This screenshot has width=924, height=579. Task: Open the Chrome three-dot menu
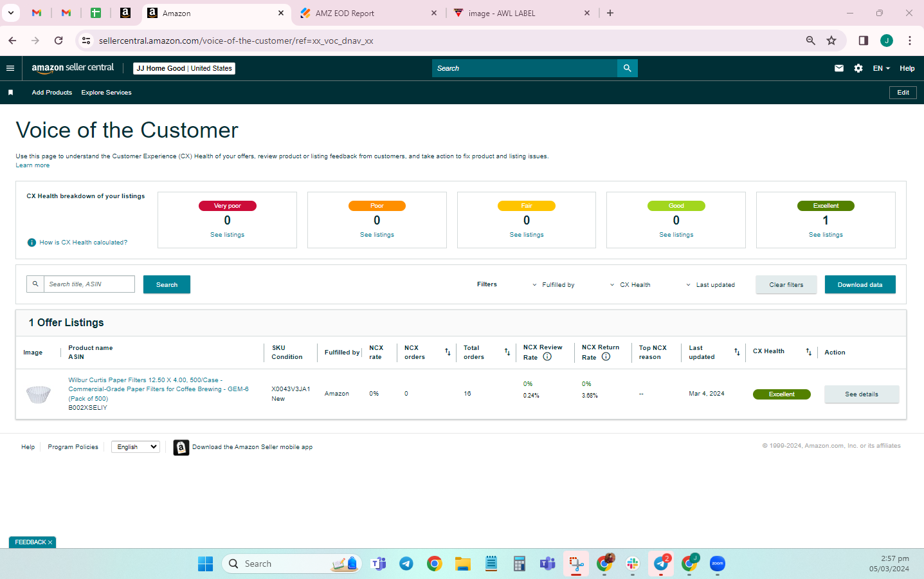[910, 41]
